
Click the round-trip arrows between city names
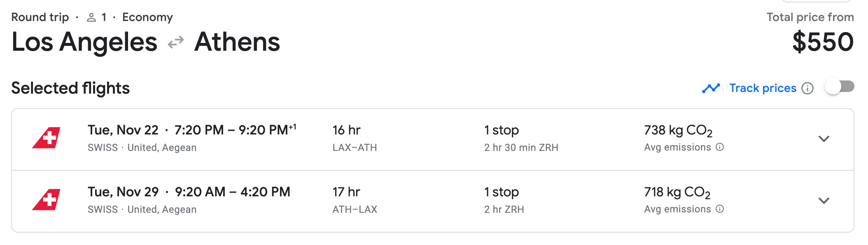pyautogui.click(x=176, y=42)
